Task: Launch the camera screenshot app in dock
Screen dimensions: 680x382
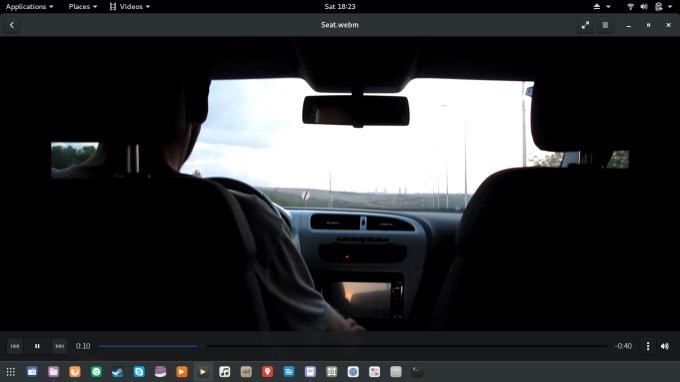Action: point(32,372)
